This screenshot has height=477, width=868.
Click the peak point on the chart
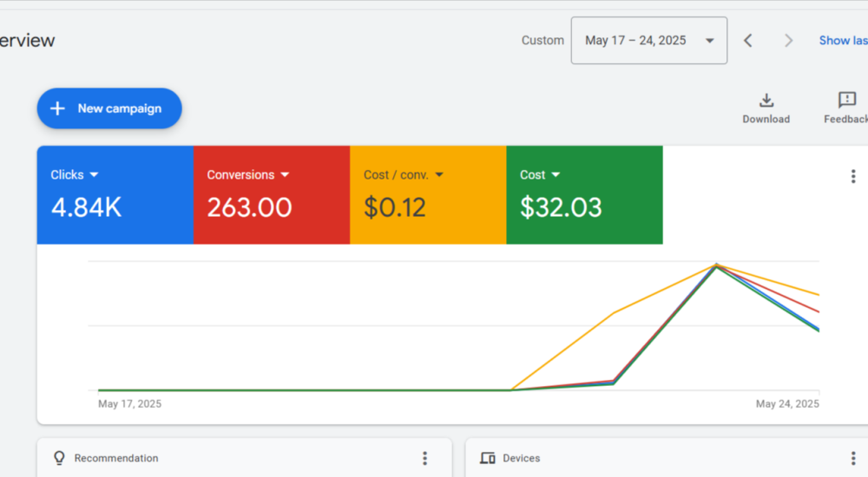click(x=716, y=265)
